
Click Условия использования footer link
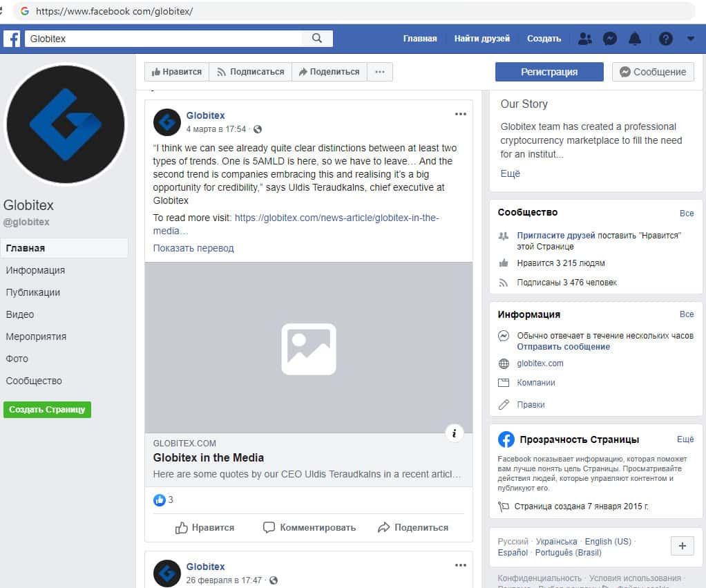click(635, 578)
